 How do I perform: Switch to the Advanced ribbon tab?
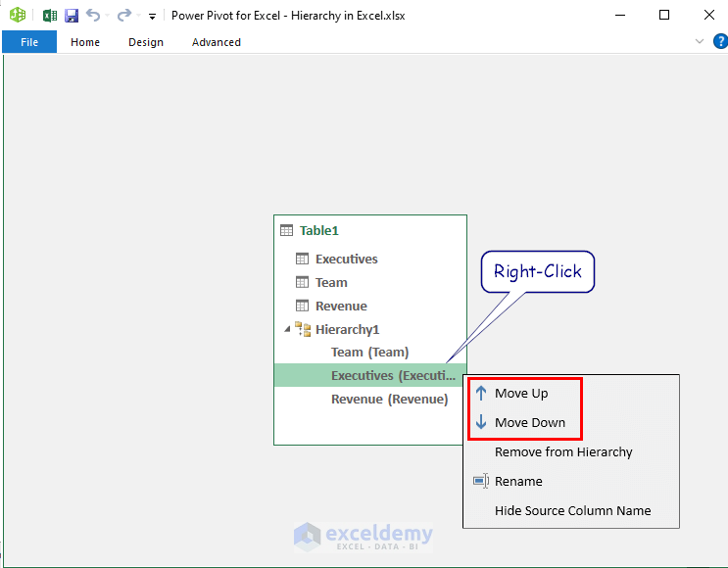217,42
